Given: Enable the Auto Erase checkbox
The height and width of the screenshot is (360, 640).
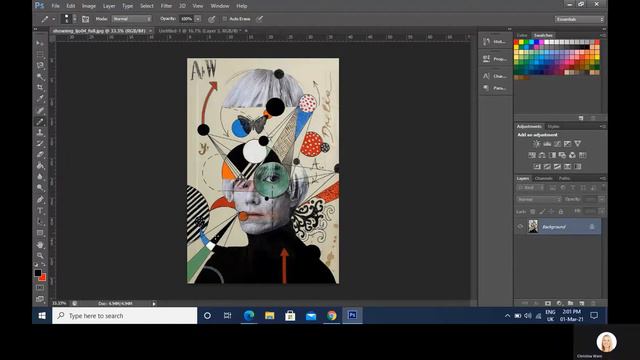Looking at the screenshot, I should pos(224,19).
